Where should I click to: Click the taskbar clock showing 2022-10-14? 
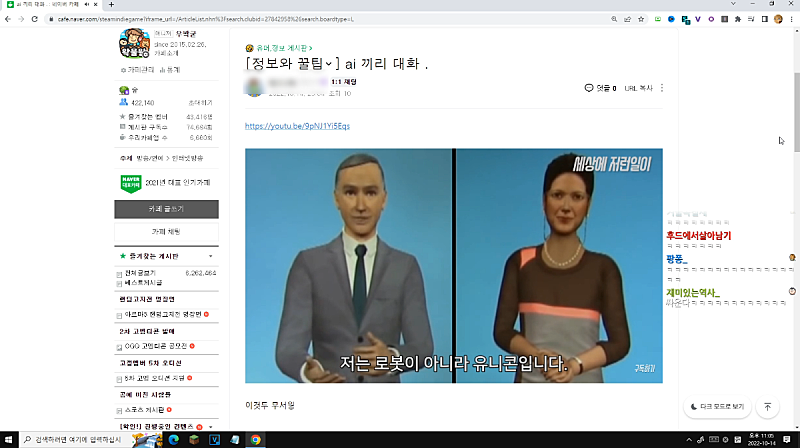tap(761, 439)
